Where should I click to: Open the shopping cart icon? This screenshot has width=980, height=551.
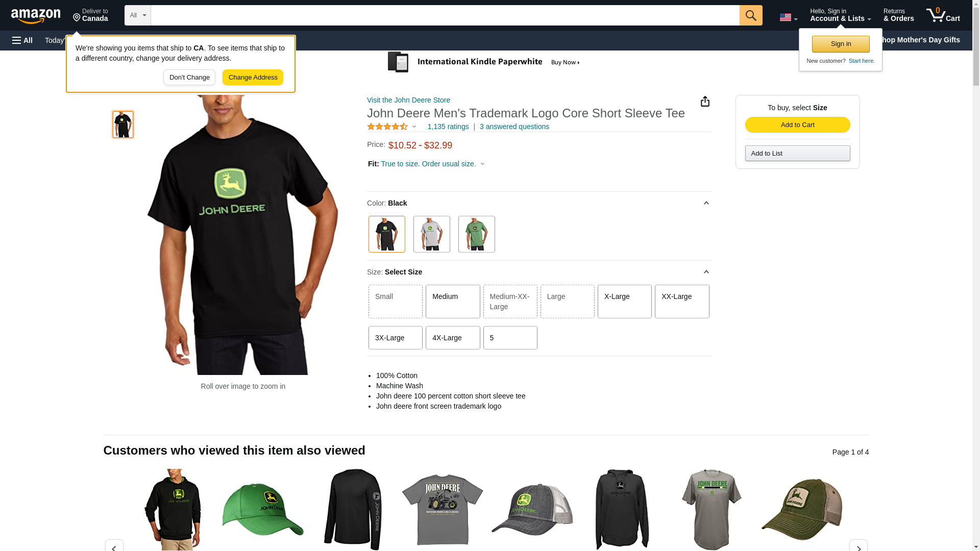943,15
